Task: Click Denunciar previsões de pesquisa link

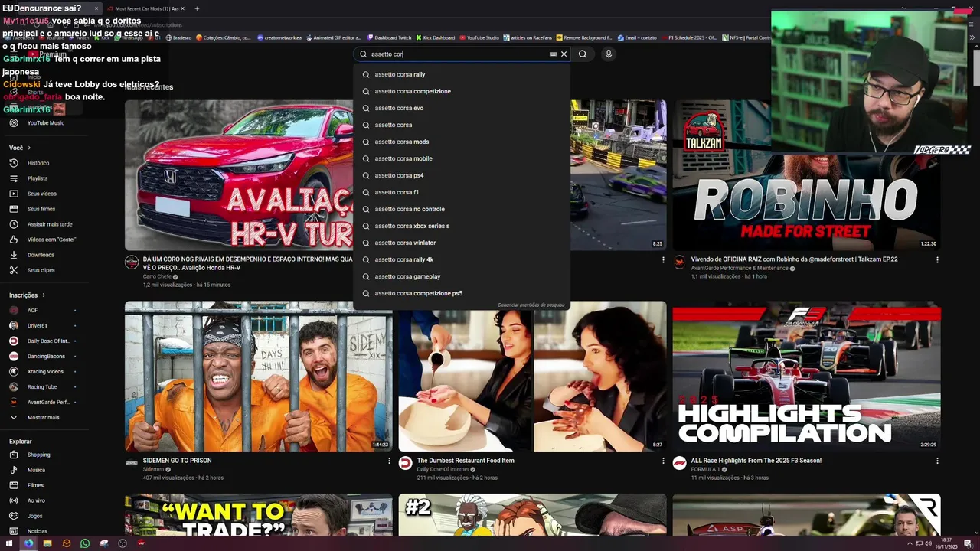Action: pos(531,305)
